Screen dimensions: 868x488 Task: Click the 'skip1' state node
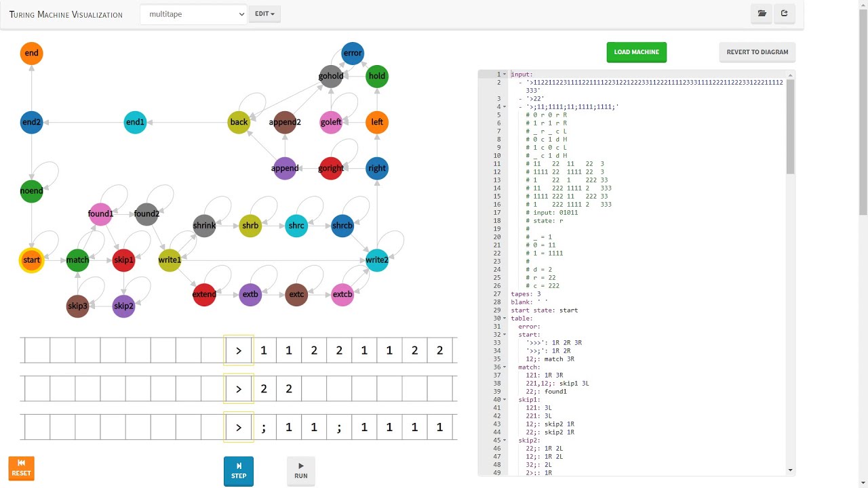(x=123, y=260)
